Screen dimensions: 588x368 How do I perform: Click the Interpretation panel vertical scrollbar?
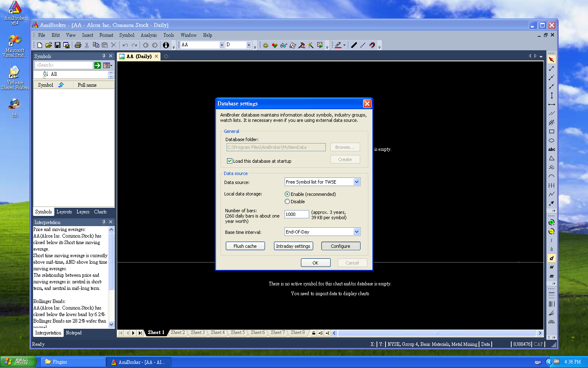[111, 277]
